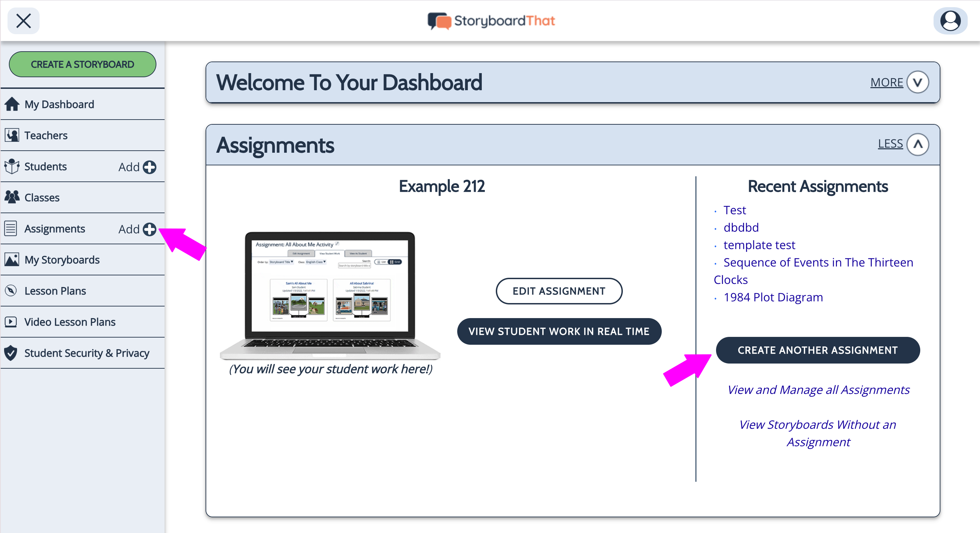980x533 pixels.
Task: Click View Student Work in Real Time
Action: click(x=559, y=332)
